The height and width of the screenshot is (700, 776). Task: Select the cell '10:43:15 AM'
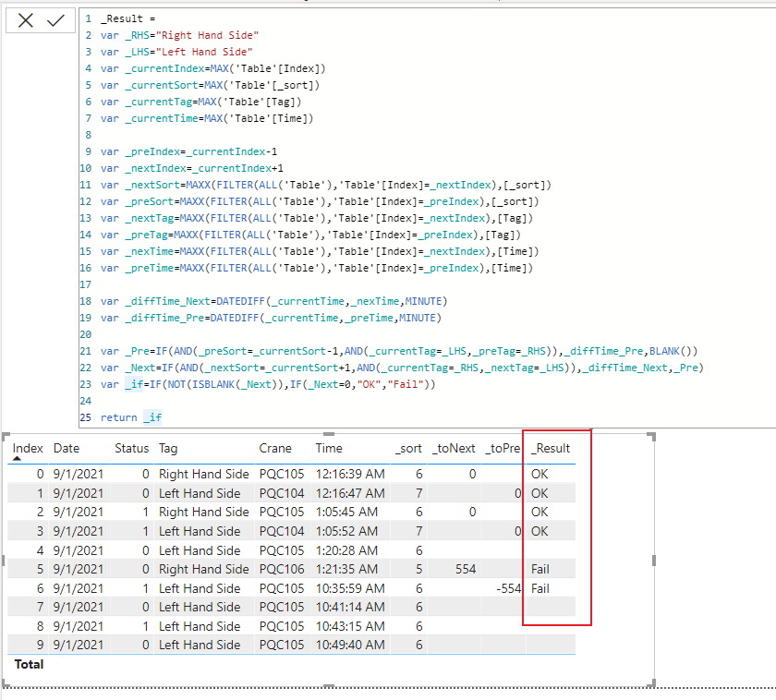(350, 626)
